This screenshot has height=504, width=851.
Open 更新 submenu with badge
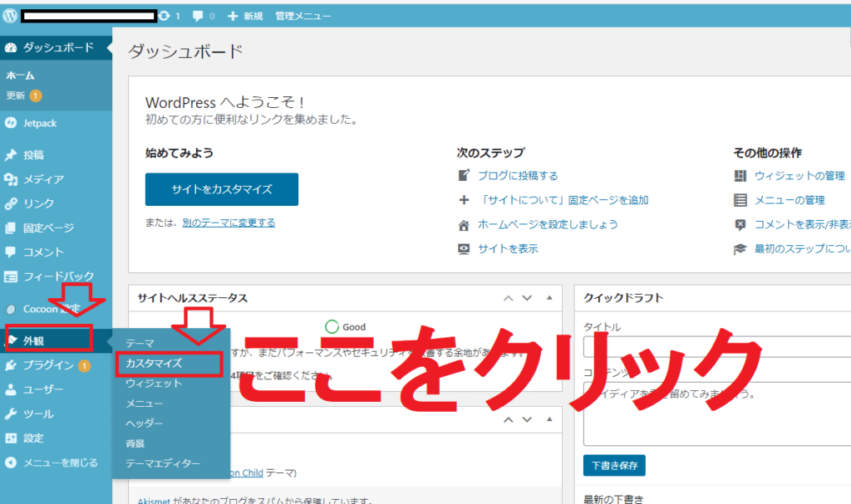coord(23,95)
